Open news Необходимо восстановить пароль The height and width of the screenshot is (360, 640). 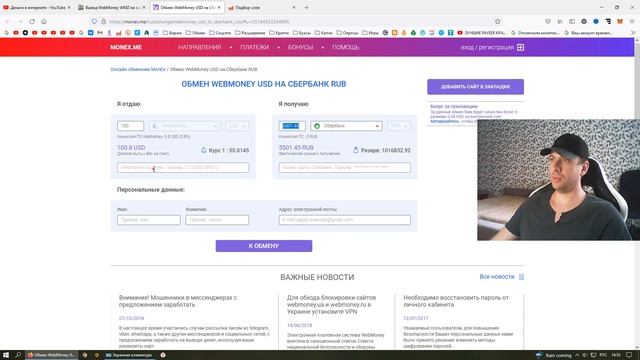456,301
